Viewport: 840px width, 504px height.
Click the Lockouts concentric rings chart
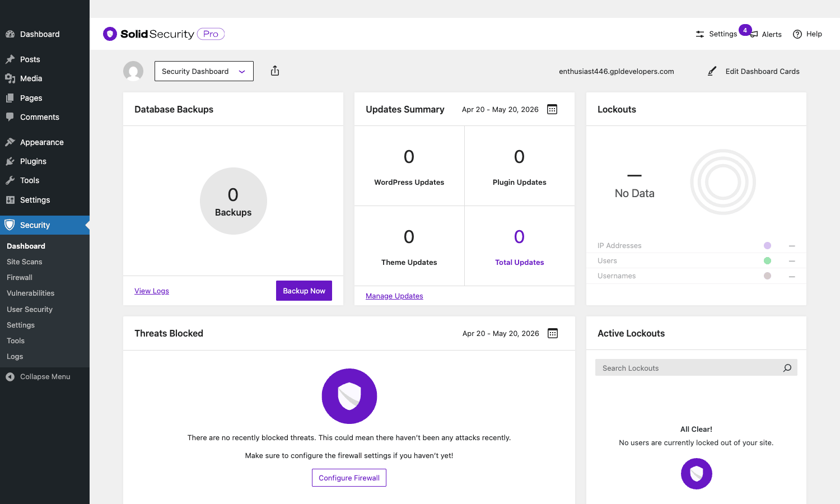tap(723, 182)
